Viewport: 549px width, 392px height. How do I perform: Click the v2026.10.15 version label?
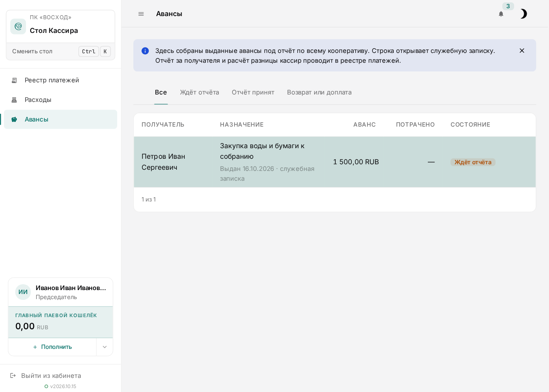point(63,387)
